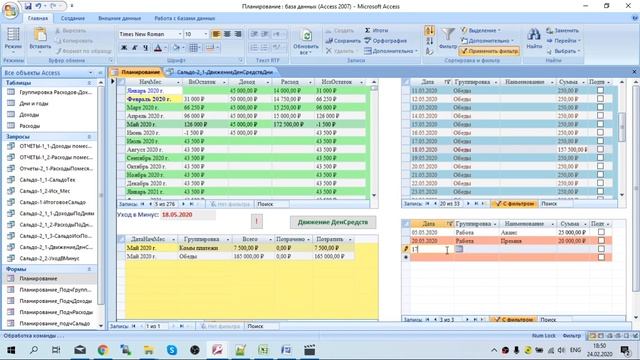Screen dimensions: 640x360
Task: Click the Office button logo
Action: point(10,10)
